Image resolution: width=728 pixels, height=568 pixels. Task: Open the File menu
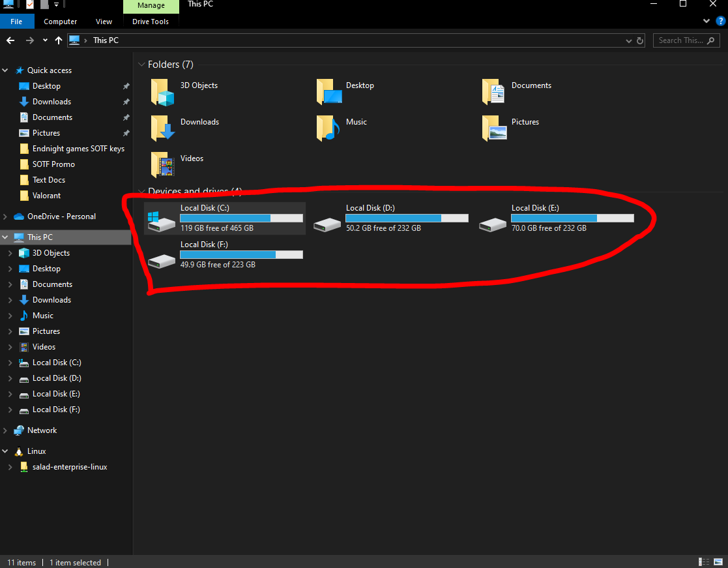point(16,22)
